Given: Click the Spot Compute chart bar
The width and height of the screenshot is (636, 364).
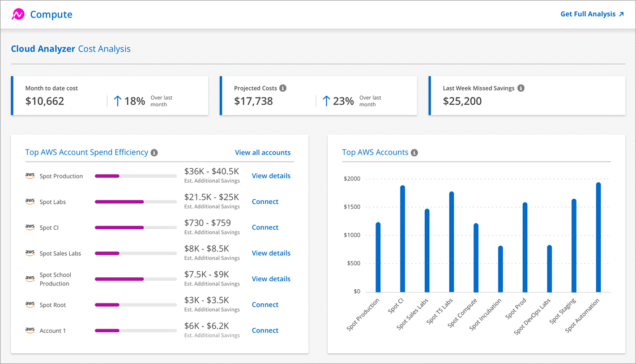Looking at the screenshot, I should [476, 258].
